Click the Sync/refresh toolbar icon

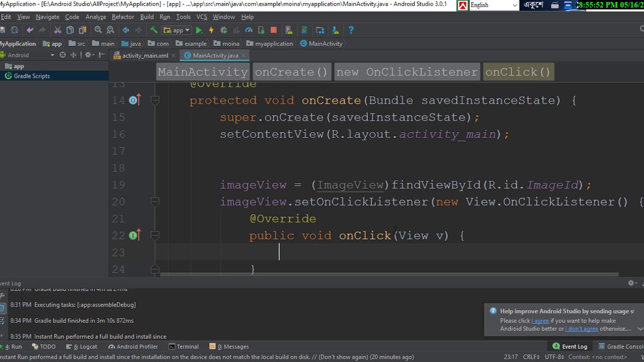pyautogui.click(x=14, y=30)
